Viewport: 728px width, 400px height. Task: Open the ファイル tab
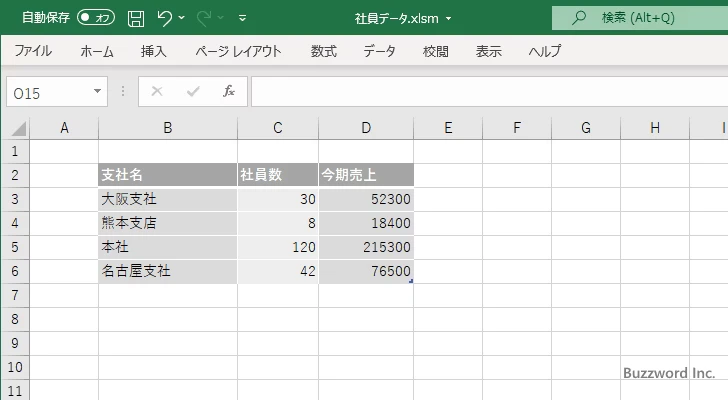point(33,51)
